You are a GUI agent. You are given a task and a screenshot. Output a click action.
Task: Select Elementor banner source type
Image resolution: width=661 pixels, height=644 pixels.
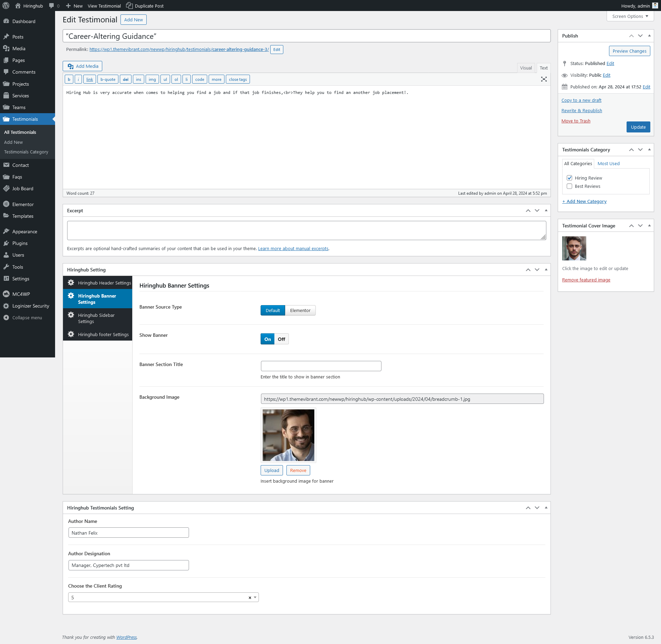point(300,310)
